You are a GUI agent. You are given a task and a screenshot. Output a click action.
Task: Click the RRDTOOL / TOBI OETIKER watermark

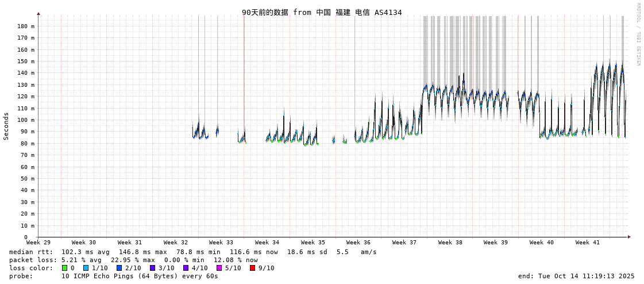click(x=638, y=34)
